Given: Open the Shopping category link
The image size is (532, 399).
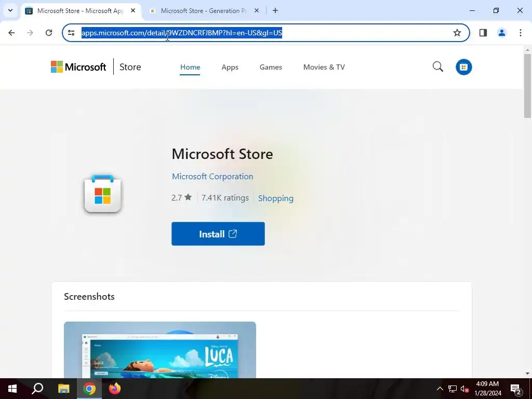Looking at the screenshot, I should coord(275,198).
